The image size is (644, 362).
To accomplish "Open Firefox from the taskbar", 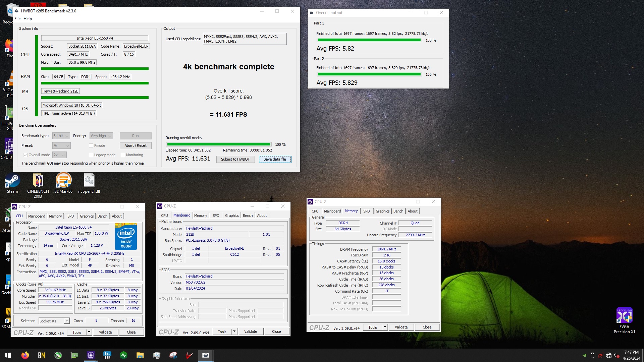I will [x=25, y=355].
